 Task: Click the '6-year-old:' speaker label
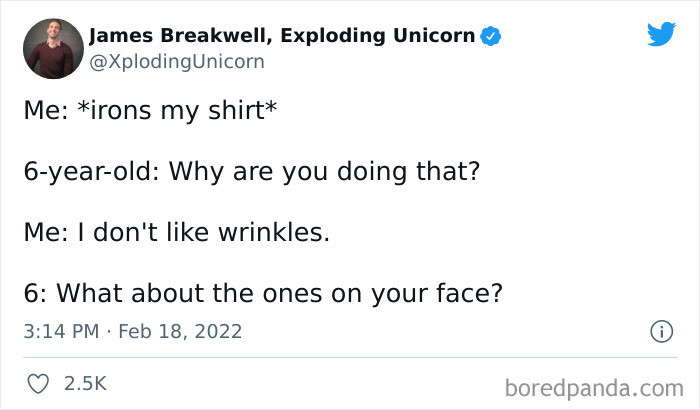[x=92, y=172]
